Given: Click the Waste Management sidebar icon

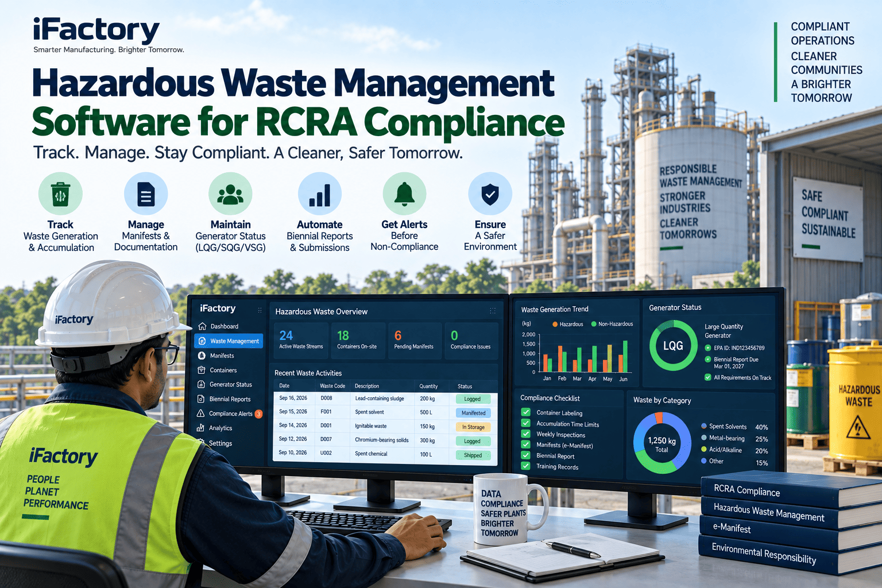Looking at the screenshot, I should (x=202, y=341).
